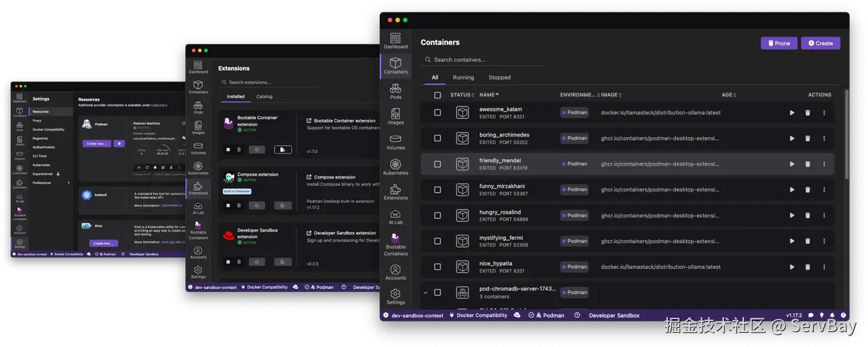868x347 pixels.
Task: Select CLI Tools in Settings window menu
Action: 51,156
